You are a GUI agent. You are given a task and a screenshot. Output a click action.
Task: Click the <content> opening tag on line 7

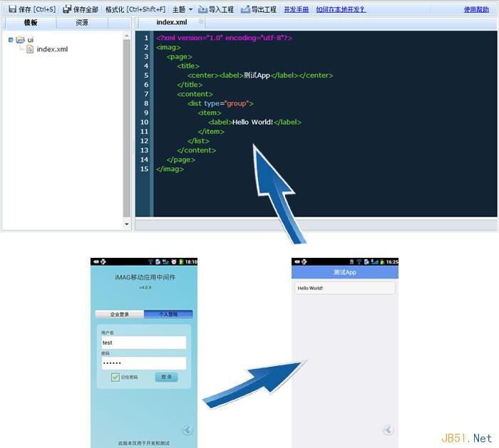coord(195,94)
